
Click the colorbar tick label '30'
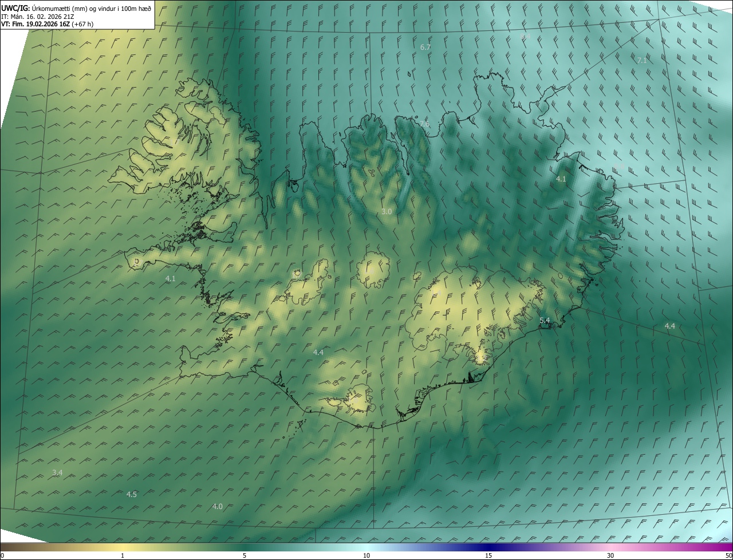610,555
